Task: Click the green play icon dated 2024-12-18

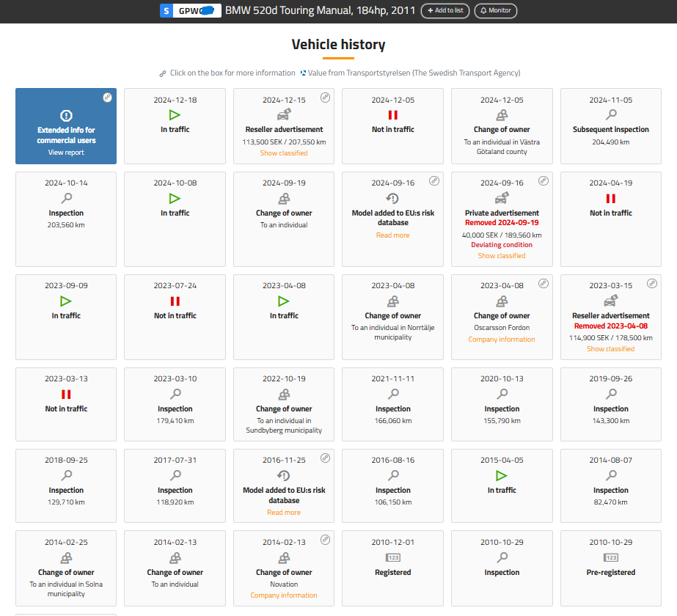Action: (x=175, y=115)
